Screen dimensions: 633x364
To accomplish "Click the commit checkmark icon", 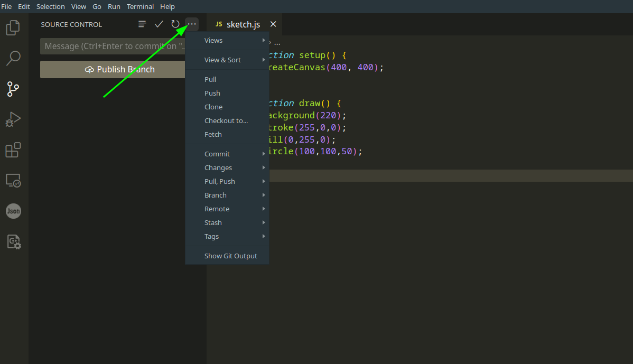I will [x=159, y=24].
